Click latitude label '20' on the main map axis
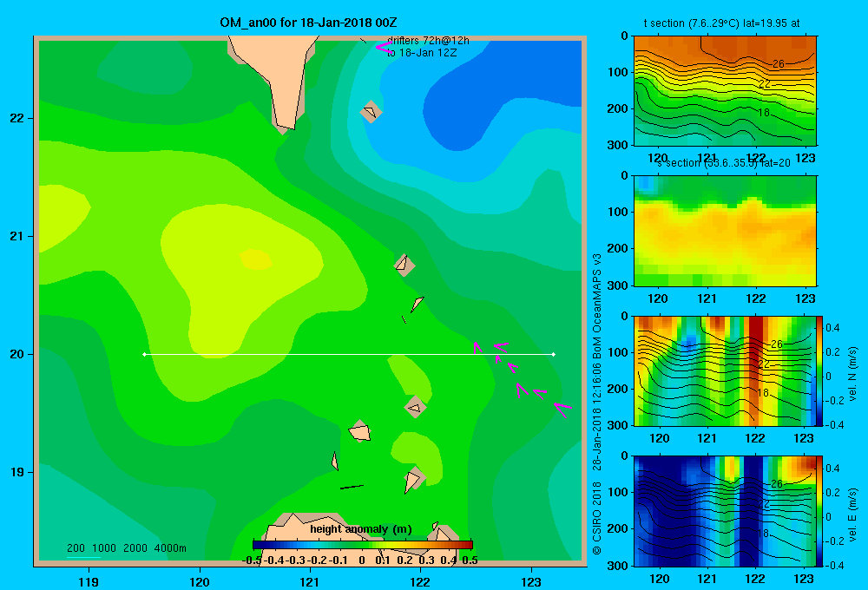 [x=17, y=354]
